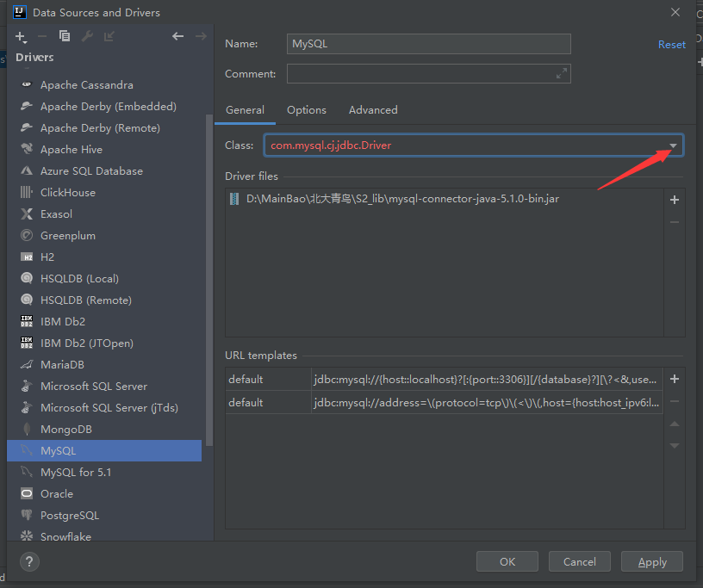The height and width of the screenshot is (588, 703).
Task: Select the MongoDB driver
Action: pyautogui.click(x=104, y=429)
